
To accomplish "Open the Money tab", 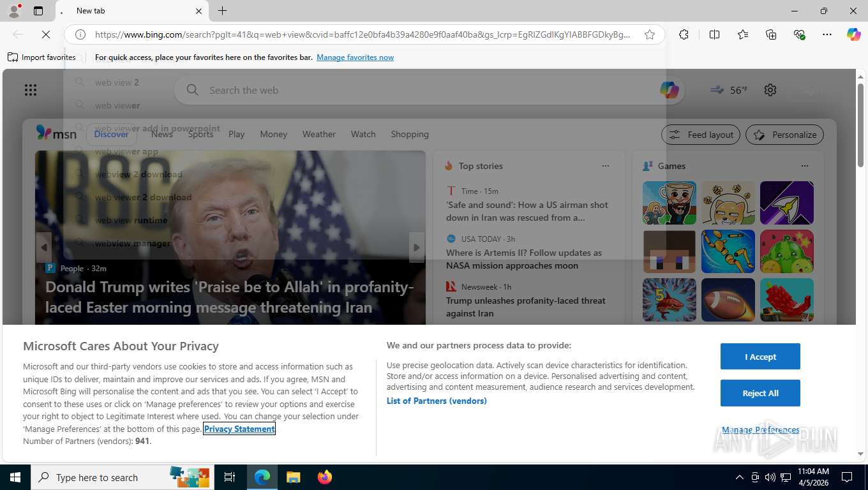I will click(x=274, y=134).
